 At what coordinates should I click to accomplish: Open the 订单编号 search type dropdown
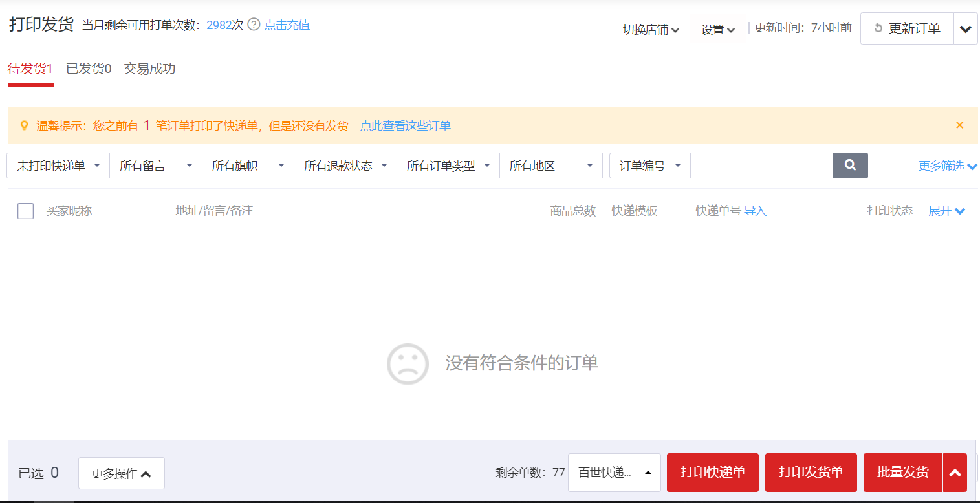pos(650,166)
